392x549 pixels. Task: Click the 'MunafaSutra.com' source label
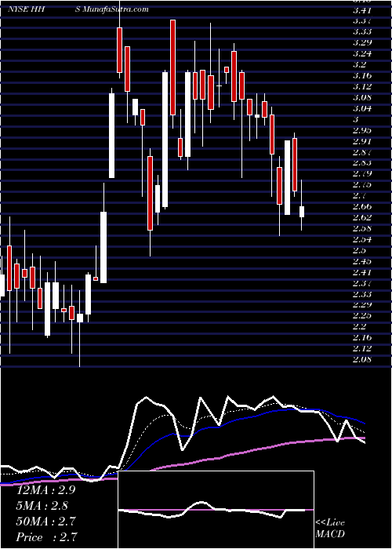click(116, 9)
